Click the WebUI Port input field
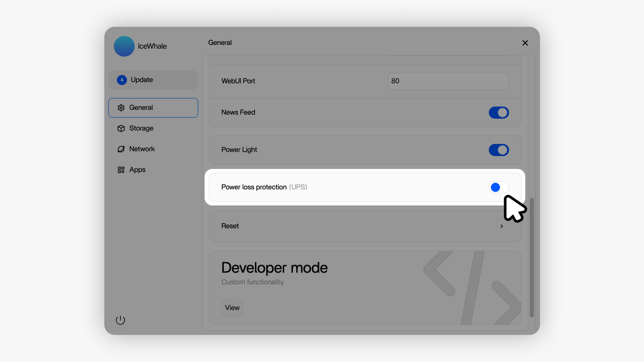Screen dimensions: 644x362 tap(448, 81)
